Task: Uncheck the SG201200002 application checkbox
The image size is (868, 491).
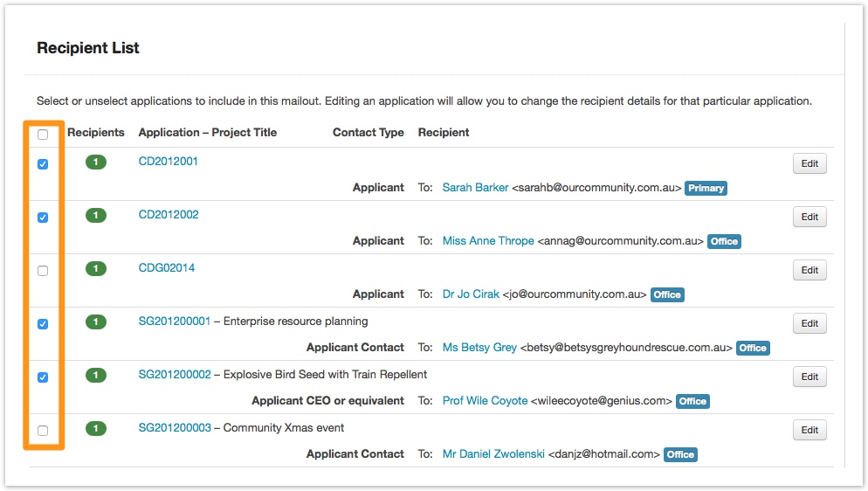Action: click(x=43, y=377)
